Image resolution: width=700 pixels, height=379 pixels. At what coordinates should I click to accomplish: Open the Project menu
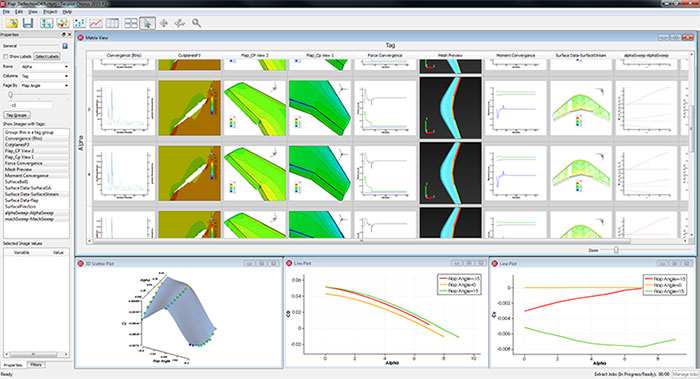[x=50, y=12]
